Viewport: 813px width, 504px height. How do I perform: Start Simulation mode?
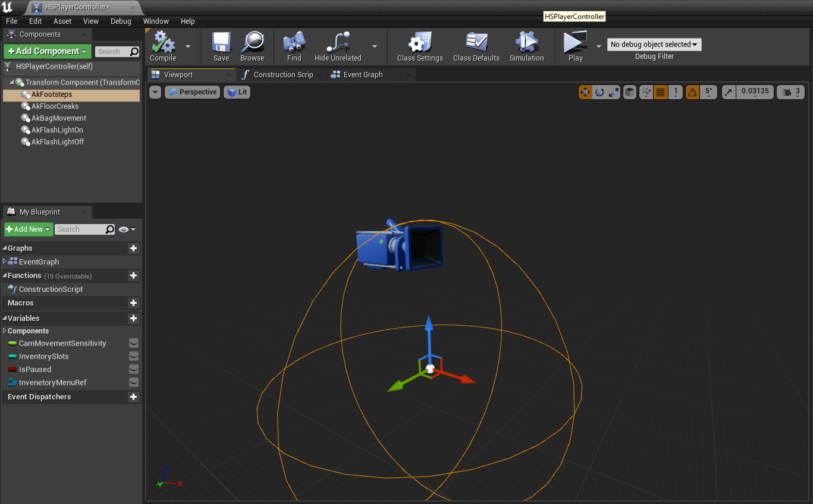(526, 46)
